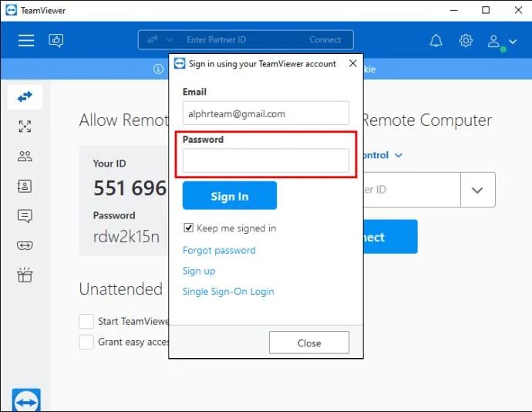This screenshot has width=532, height=412.
Task: Enable Start TeamViewer with Windows checkbox
Action: (x=86, y=321)
